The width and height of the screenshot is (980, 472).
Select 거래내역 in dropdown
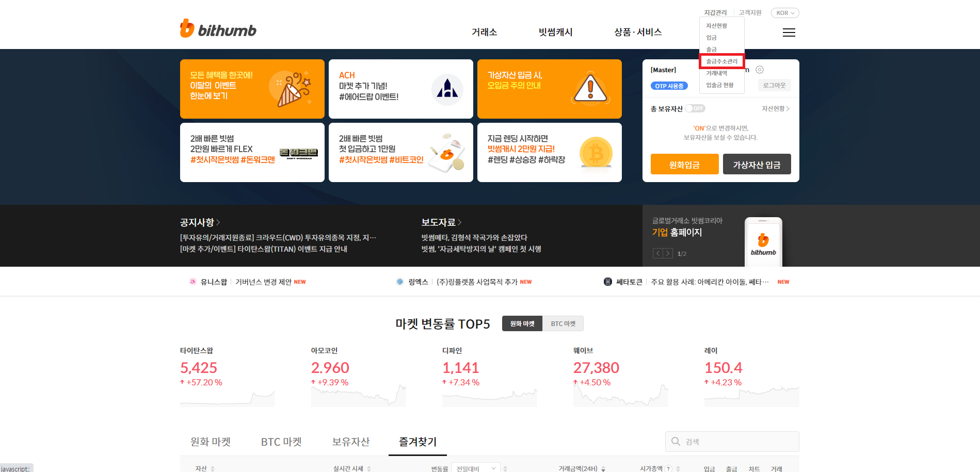[717, 73]
